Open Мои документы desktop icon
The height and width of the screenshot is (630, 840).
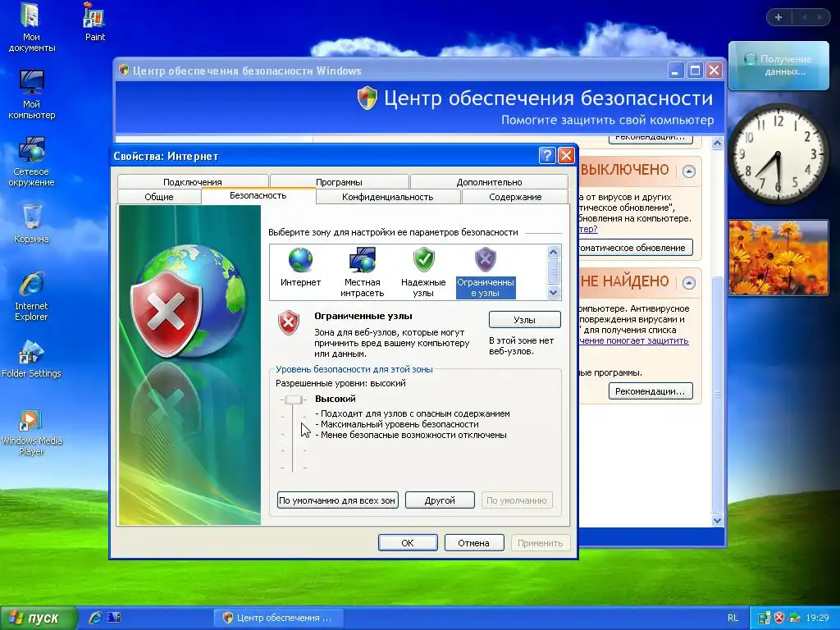click(32, 28)
